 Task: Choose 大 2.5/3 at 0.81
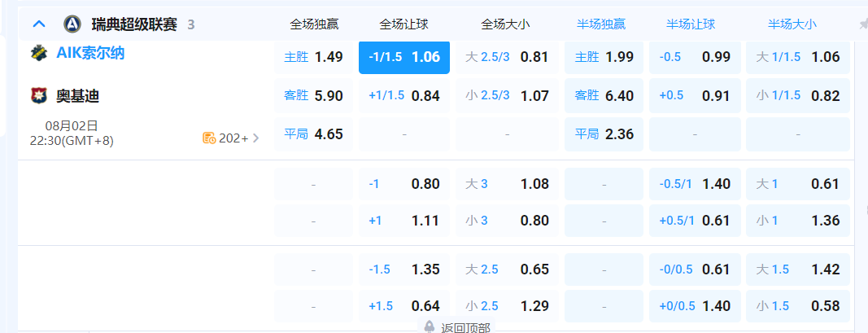[x=507, y=57]
